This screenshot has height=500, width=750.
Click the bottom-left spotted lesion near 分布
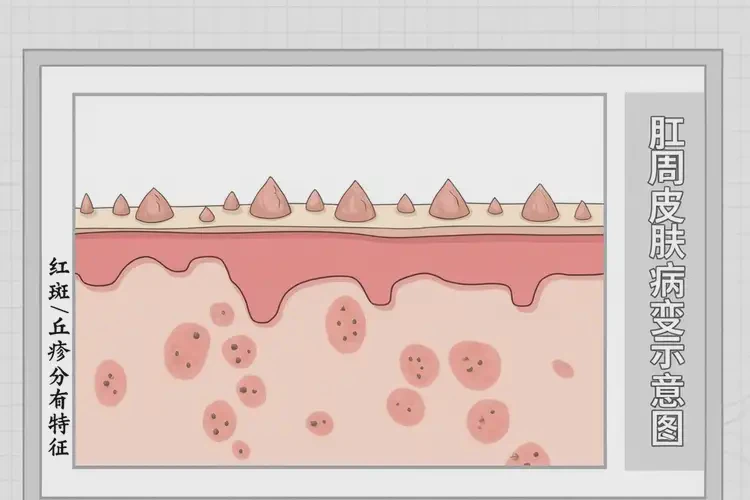[x=110, y=379]
